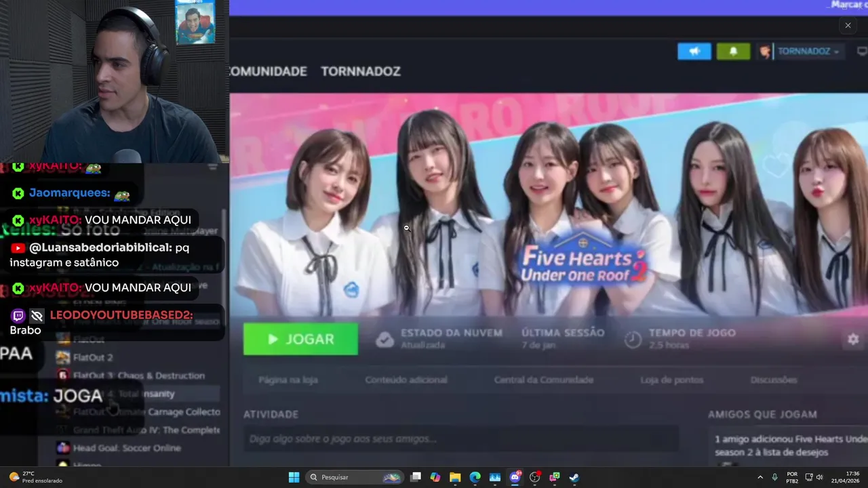The image size is (868, 488).
Task: Open the Conteúdo adicional tab
Action: tap(406, 380)
